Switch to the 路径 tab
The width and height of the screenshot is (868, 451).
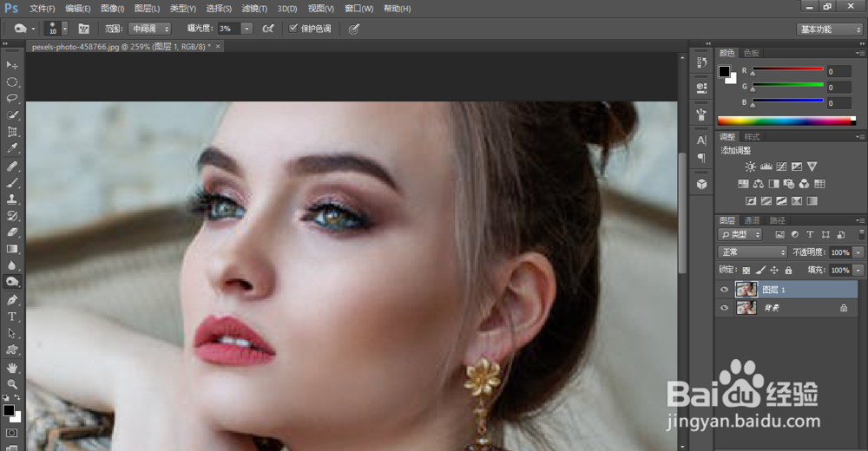(777, 220)
